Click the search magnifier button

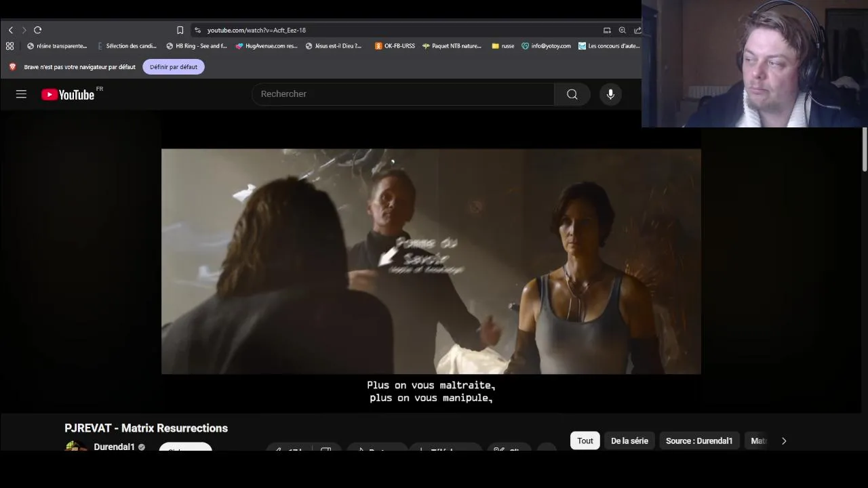572,94
